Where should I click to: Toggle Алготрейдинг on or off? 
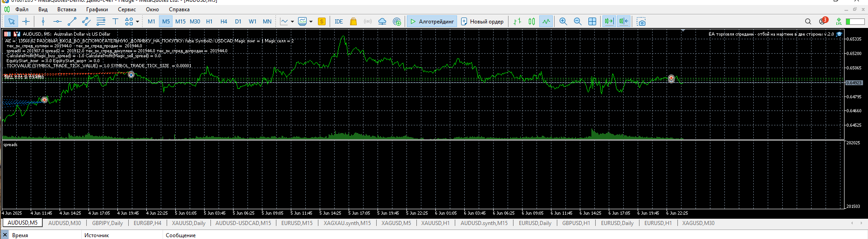pos(432,21)
